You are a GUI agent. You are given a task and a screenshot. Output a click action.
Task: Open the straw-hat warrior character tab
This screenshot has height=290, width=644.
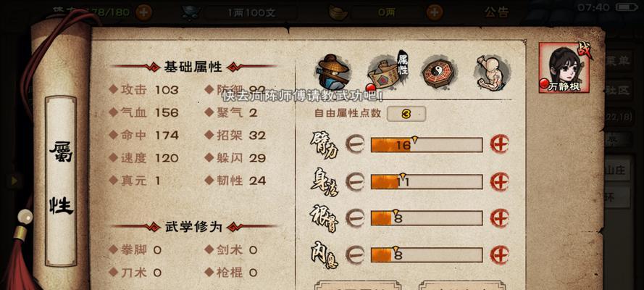[x=333, y=72]
